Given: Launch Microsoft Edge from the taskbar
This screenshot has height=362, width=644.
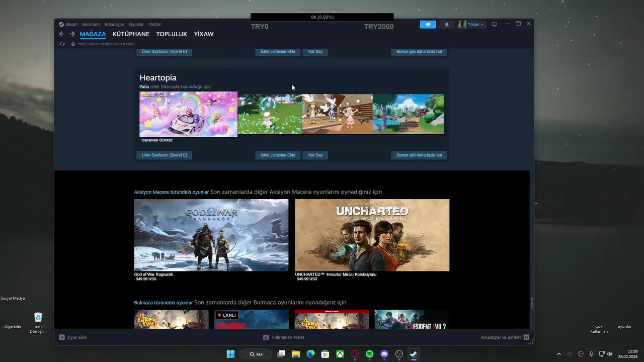Looking at the screenshot, I should 310,354.
